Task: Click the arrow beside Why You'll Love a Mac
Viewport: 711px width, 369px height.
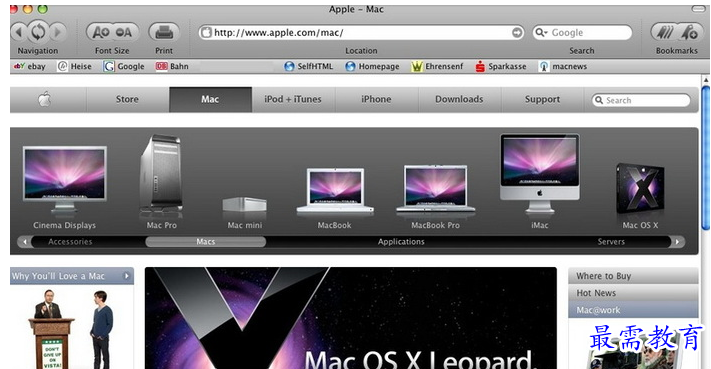Action: (127, 276)
